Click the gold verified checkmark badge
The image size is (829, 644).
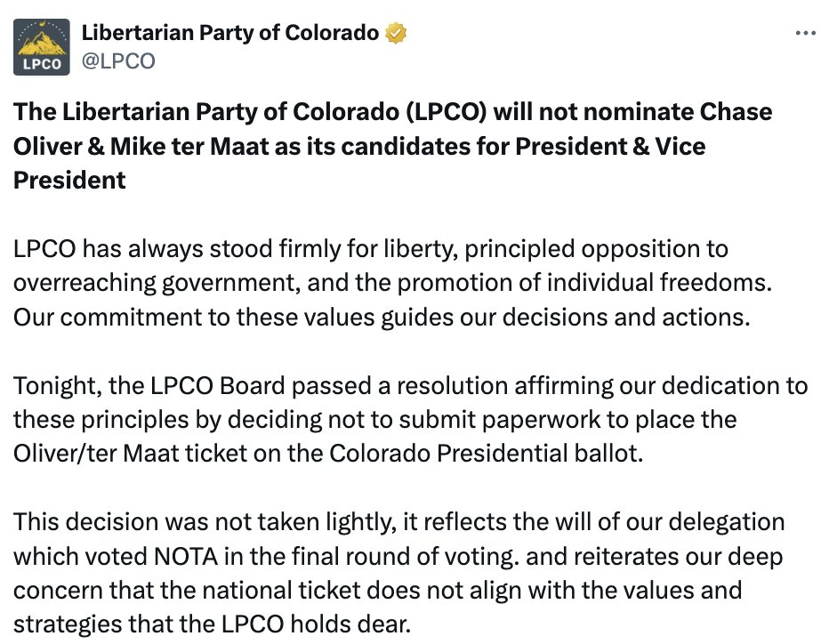(396, 33)
